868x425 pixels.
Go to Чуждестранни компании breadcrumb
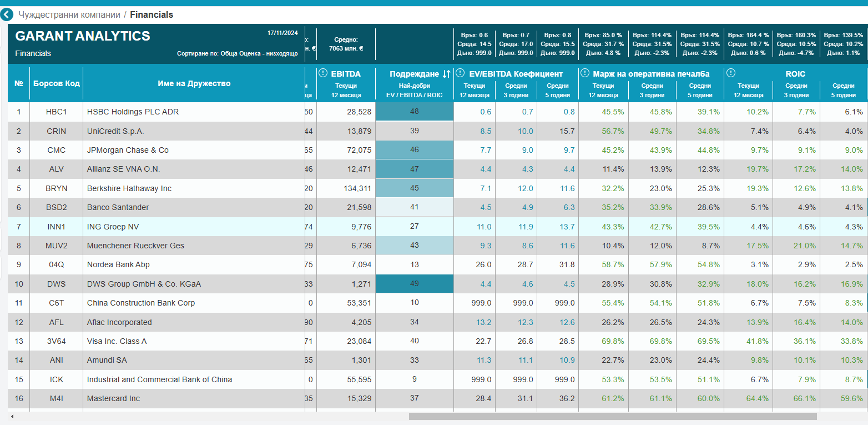pyautogui.click(x=69, y=15)
